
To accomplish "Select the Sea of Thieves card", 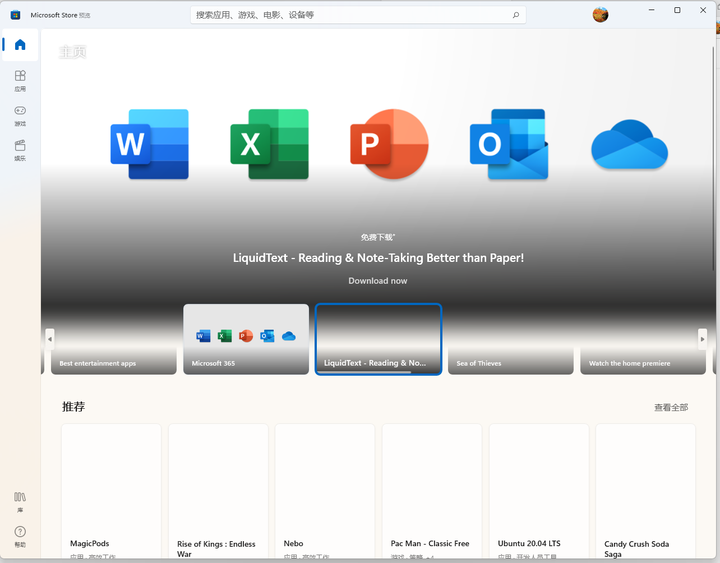I will tap(511, 339).
